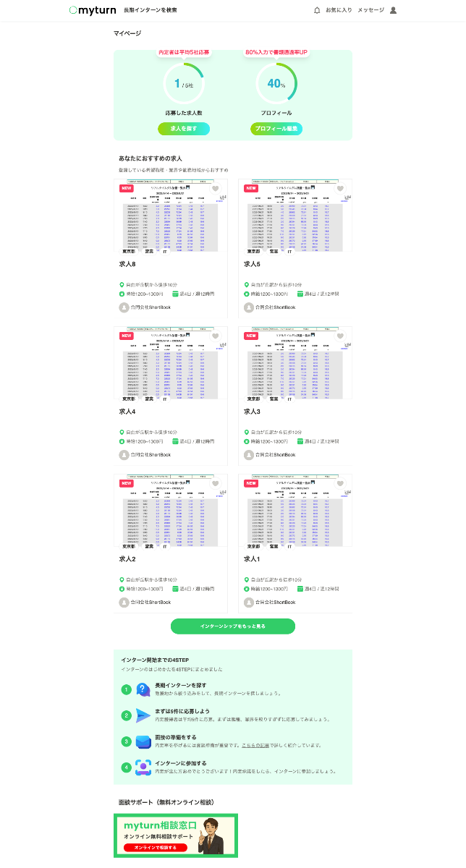Click the question mark icon for 長期インターンを探す step
Viewport: 466px width, 868px height.
click(x=143, y=690)
